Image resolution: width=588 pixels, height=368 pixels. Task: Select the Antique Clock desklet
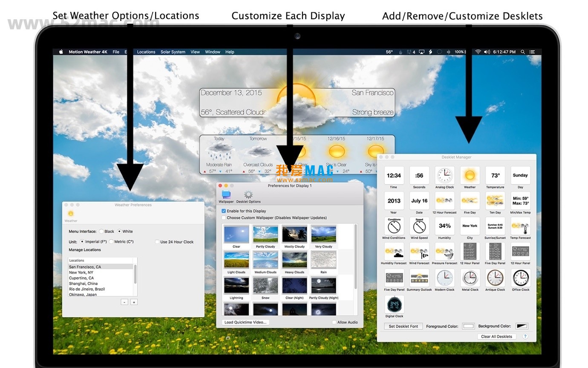click(x=495, y=278)
